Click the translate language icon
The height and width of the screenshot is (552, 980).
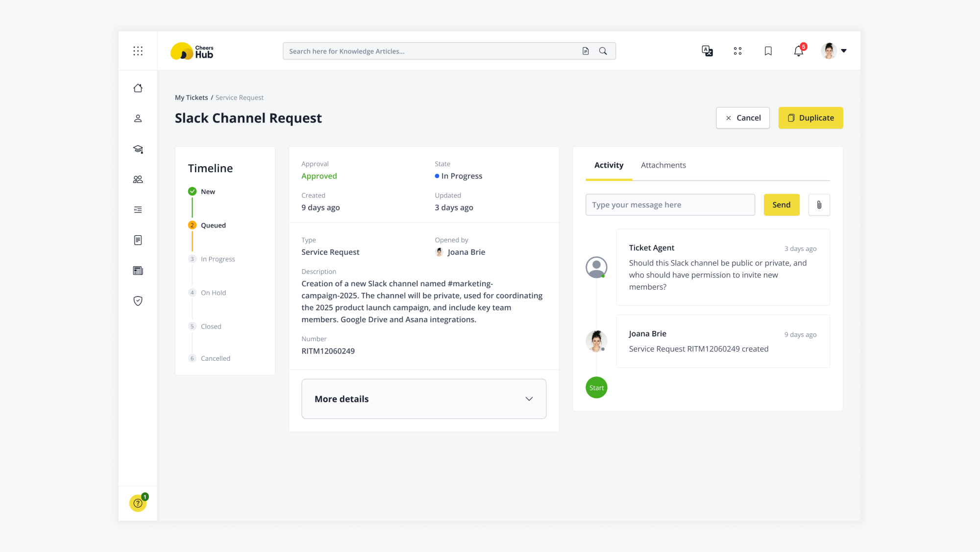[707, 51]
